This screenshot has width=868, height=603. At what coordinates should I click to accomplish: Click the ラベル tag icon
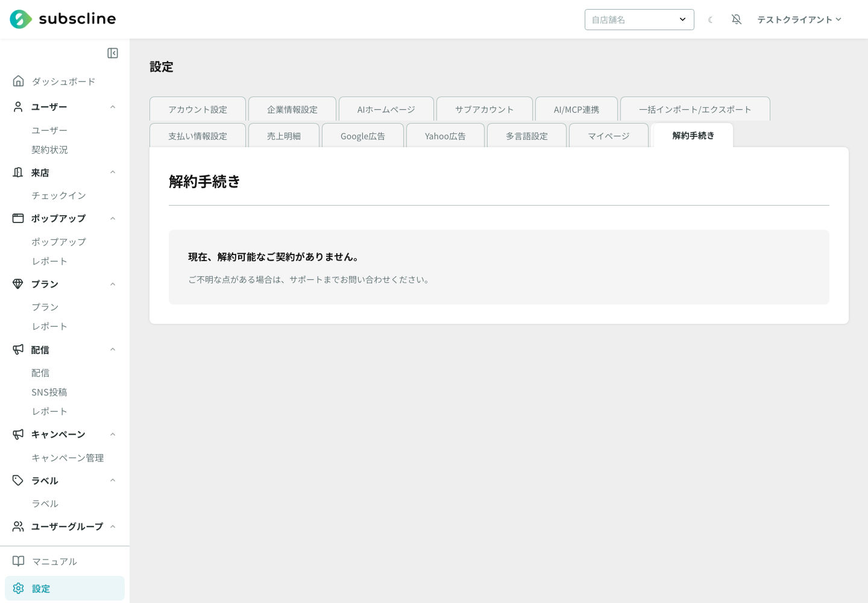[18, 481]
